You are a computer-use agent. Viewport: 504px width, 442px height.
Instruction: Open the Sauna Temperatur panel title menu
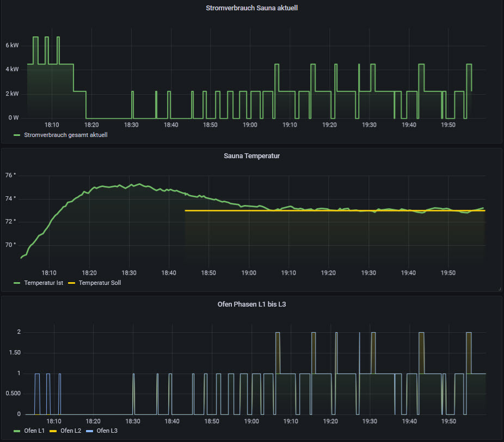(x=251, y=156)
